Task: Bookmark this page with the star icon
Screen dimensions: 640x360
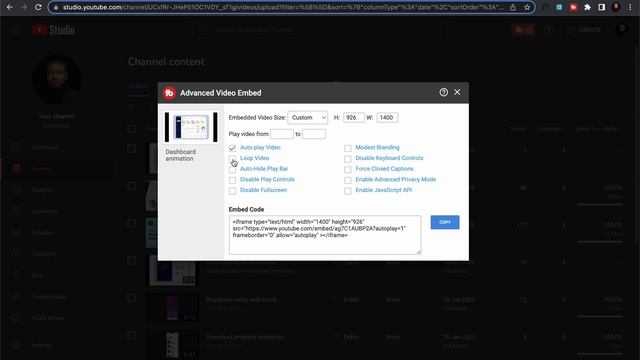Action: pos(527,7)
